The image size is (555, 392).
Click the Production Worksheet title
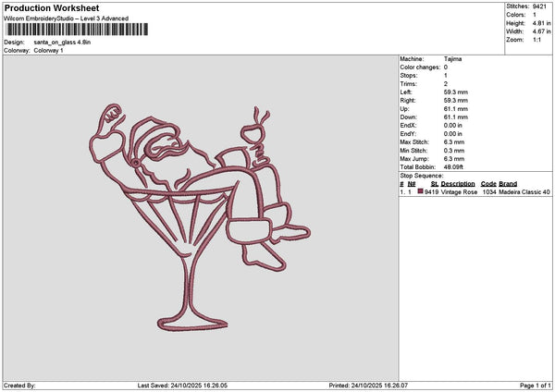click(x=52, y=8)
